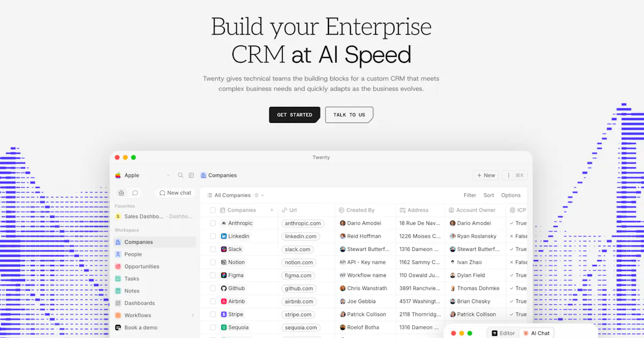Click the Tasks checkmark icon in sidebar
This screenshot has height=338, width=644.
pyautogui.click(x=118, y=278)
